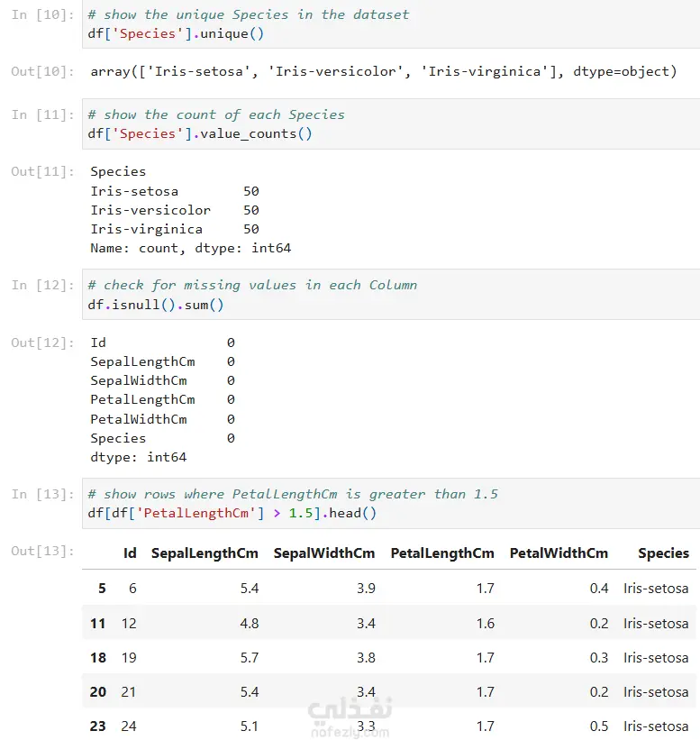Click the Out[11] output prompt

point(42,171)
